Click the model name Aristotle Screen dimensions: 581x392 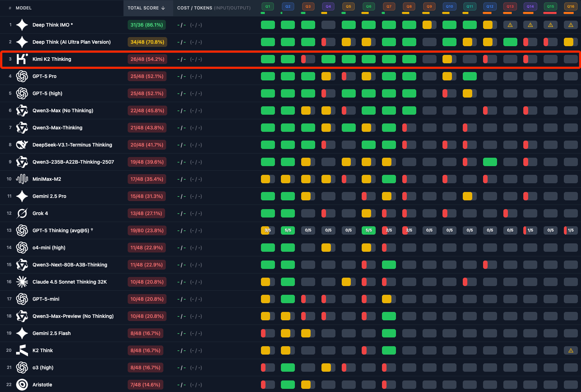42,385
